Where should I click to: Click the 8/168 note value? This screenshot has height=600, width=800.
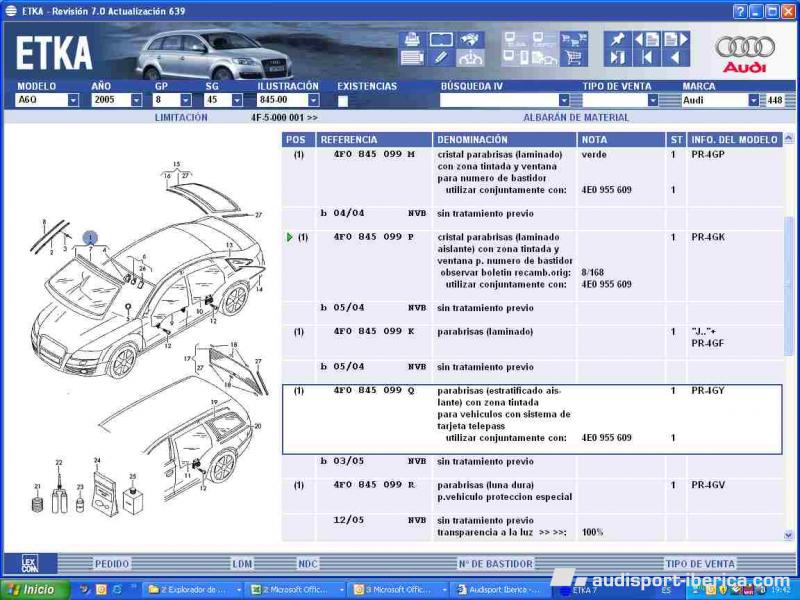click(x=592, y=272)
